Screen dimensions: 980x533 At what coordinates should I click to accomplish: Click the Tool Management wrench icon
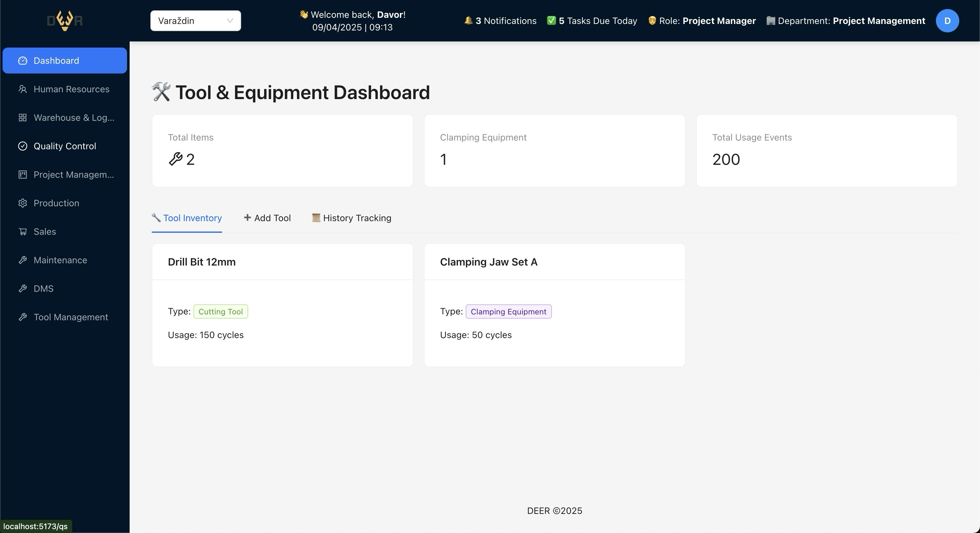tap(23, 317)
